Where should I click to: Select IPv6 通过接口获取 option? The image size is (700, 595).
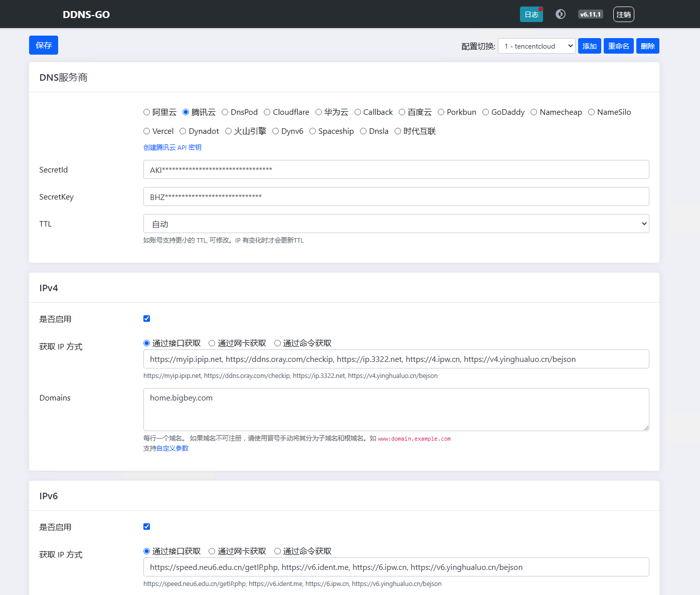point(147,551)
